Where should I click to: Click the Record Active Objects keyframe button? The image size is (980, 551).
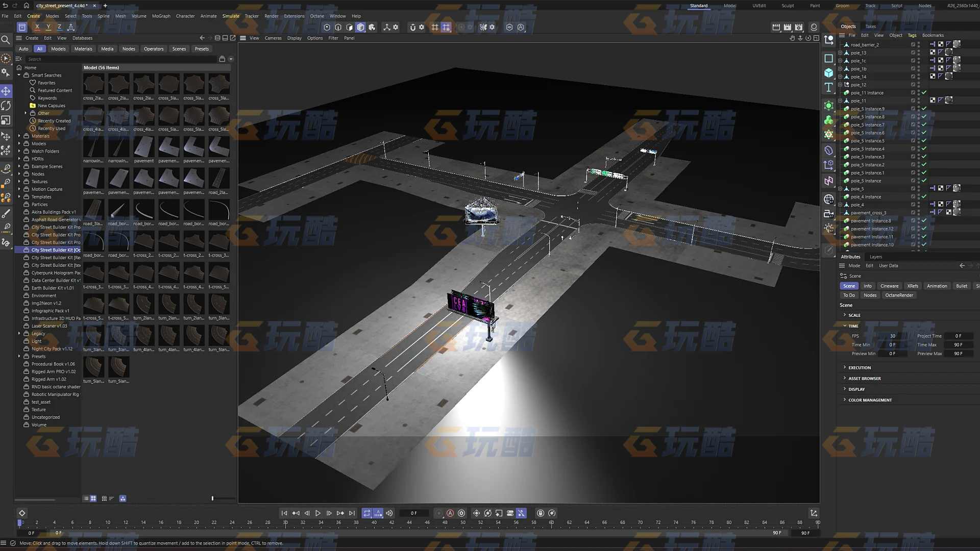[438, 513]
